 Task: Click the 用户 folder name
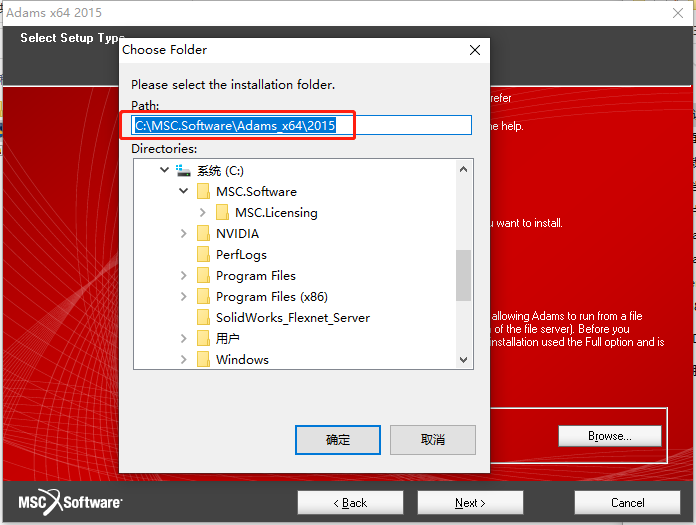pos(227,338)
